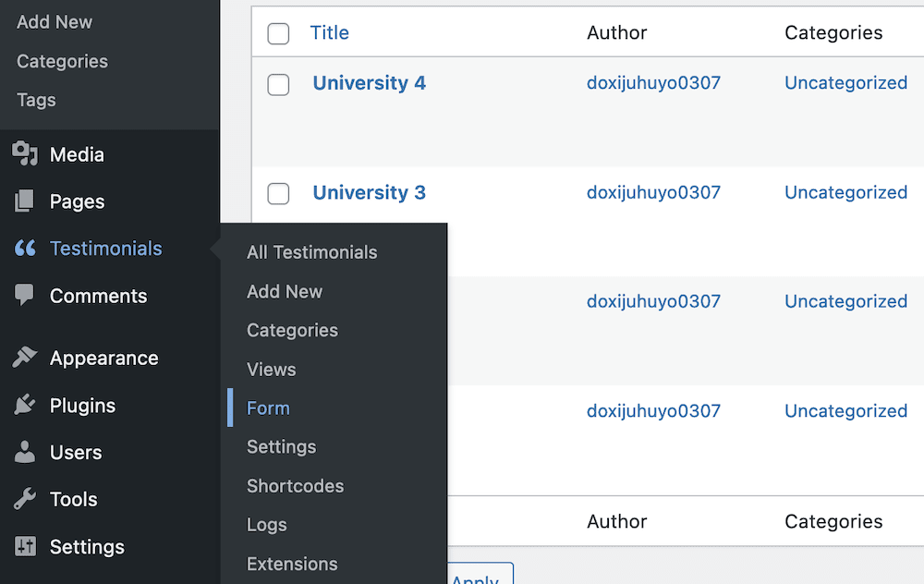Click the Categories column header at top
Image resolution: width=924 pixels, height=584 pixels.
pos(833,32)
